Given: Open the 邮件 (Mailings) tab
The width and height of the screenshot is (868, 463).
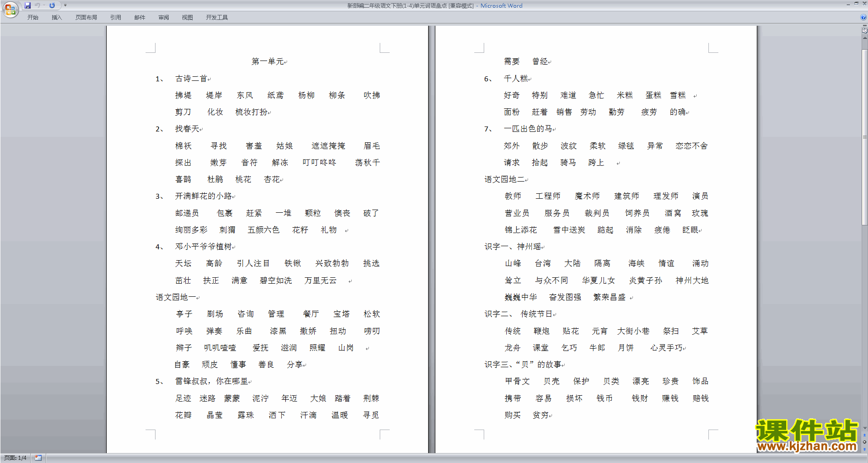Looking at the screenshot, I should click(x=140, y=18).
